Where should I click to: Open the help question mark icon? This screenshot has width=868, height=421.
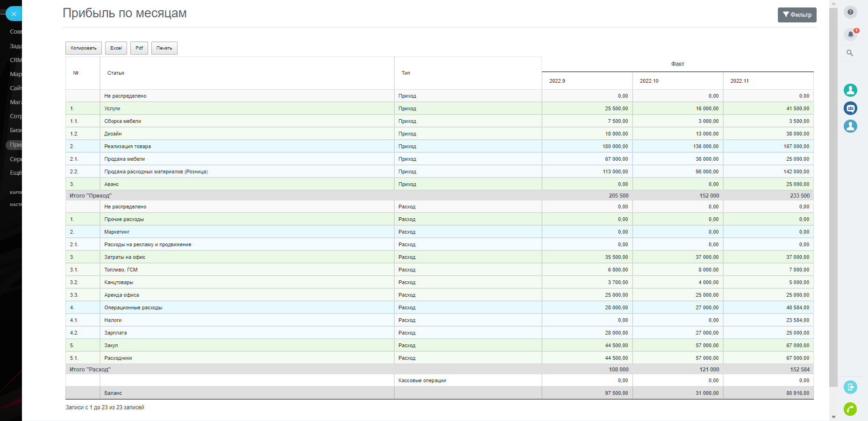(x=850, y=12)
